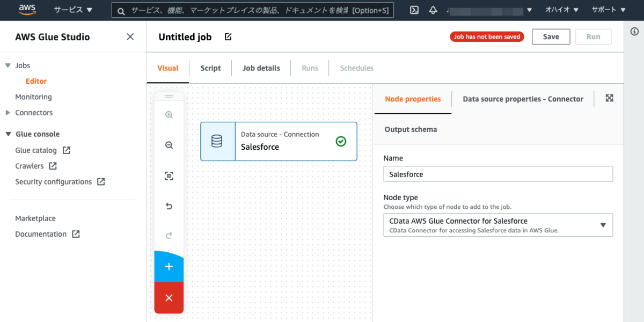Switch to the Job details tab
Viewport: 644px width, 322px height.
coord(261,68)
